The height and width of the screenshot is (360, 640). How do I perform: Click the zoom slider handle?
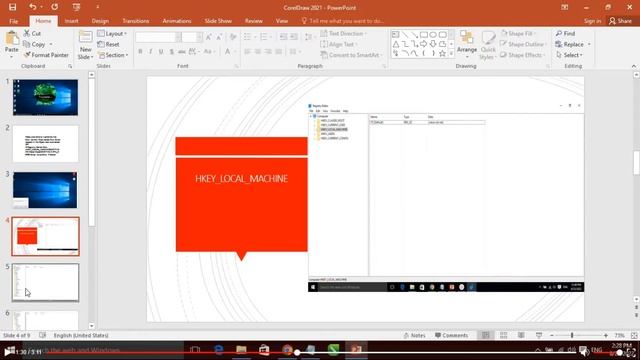572,335
